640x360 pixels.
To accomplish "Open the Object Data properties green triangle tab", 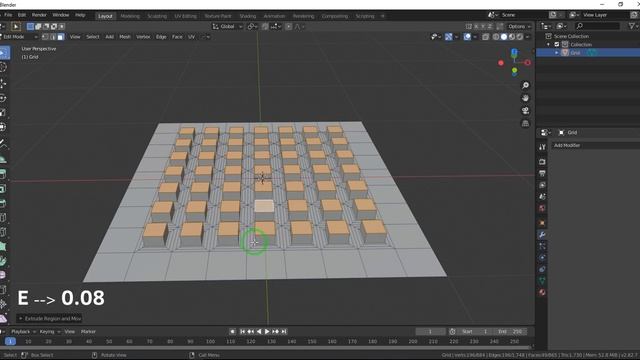I will [542, 281].
